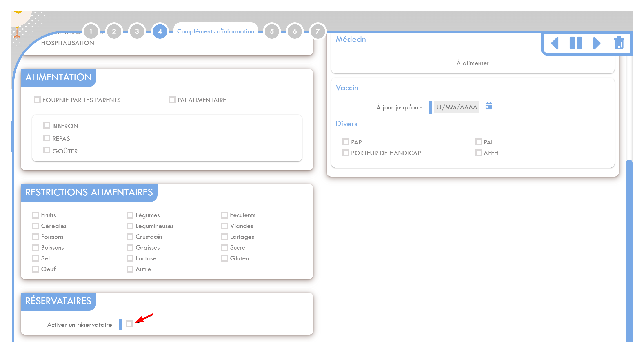The height and width of the screenshot is (353, 644).
Task: Click the RÉSERVATAIRES section header
Action: (58, 301)
